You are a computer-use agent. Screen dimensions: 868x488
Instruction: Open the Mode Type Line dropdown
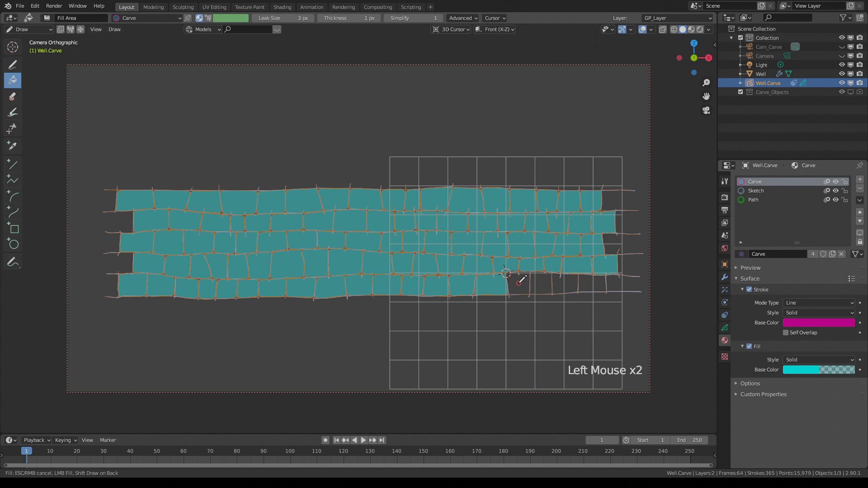[819, 303]
